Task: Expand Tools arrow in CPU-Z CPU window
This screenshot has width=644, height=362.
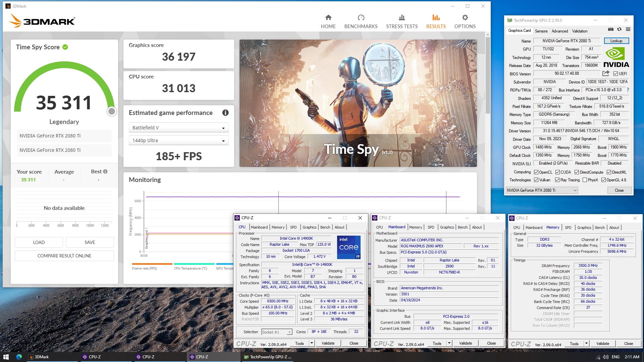Action: coord(312,343)
